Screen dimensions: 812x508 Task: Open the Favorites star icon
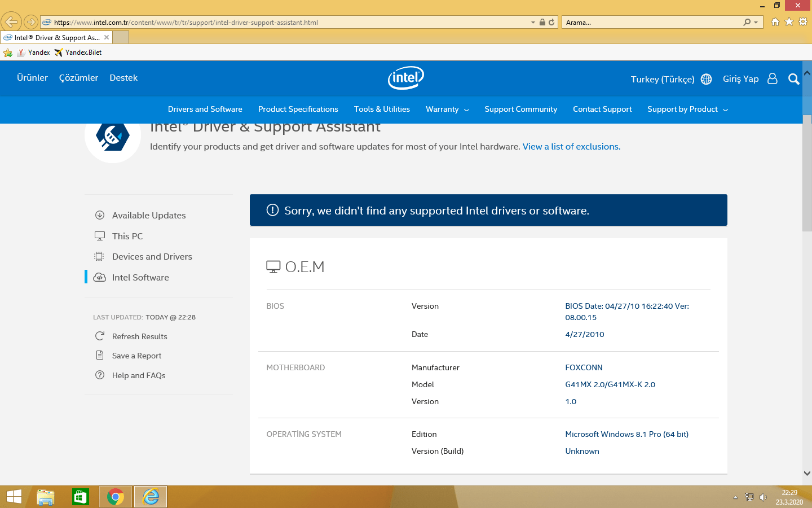click(789, 22)
